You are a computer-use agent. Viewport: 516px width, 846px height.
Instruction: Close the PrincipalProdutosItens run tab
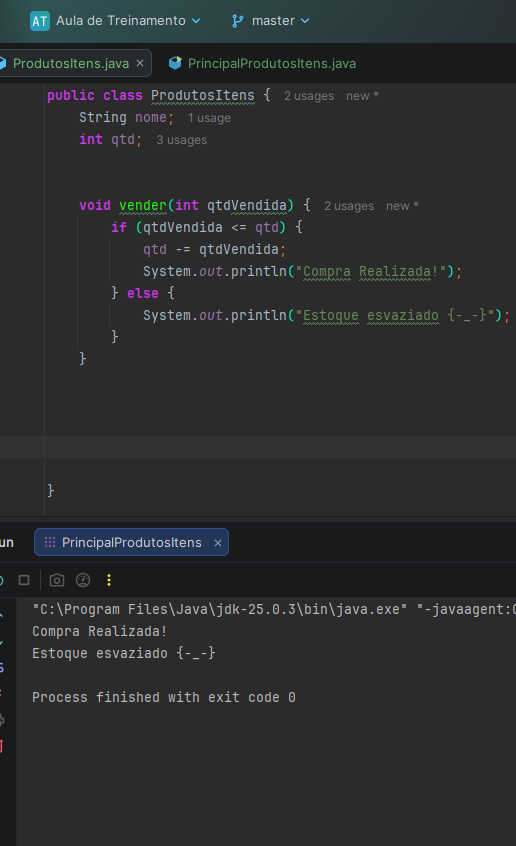(x=218, y=543)
